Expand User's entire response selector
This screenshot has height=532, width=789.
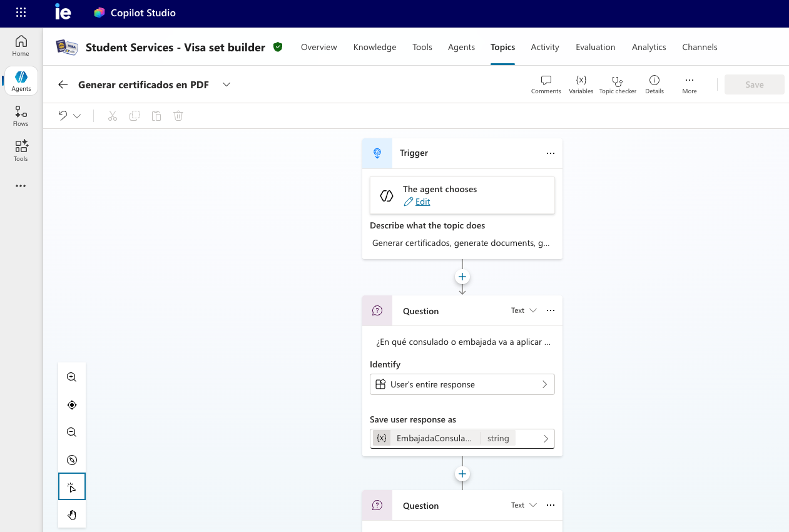(x=462, y=384)
